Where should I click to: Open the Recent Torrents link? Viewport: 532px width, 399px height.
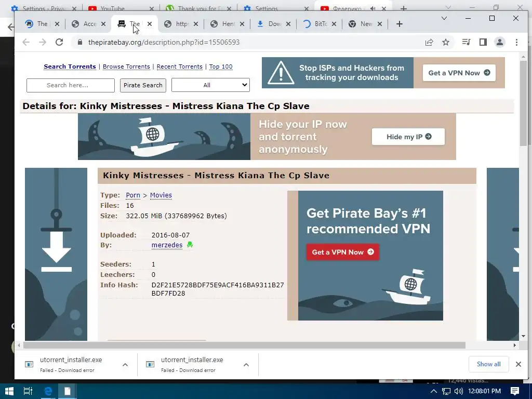click(x=179, y=66)
